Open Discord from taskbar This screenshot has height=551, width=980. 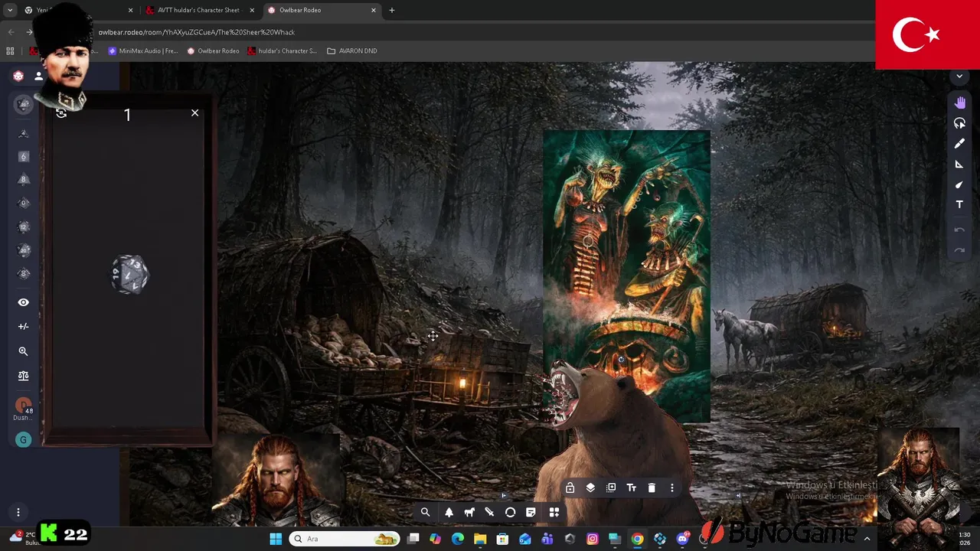click(x=682, y=539)
